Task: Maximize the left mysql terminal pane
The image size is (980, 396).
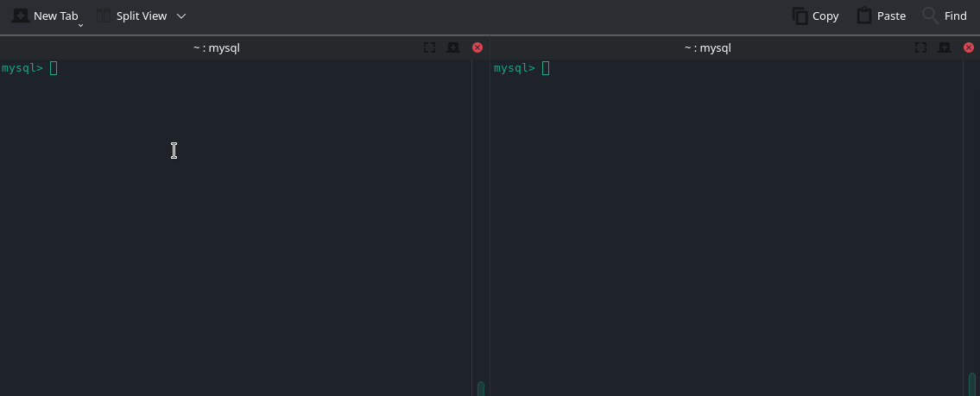Action: click(429, 47)
